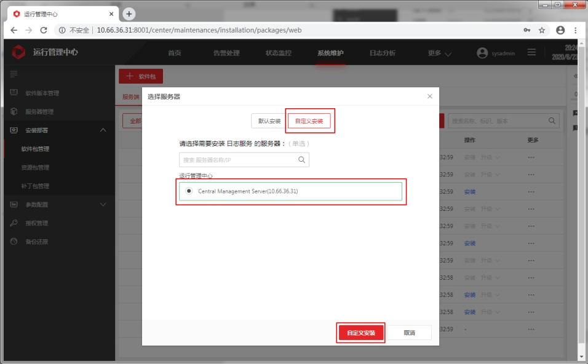
Task: Reload the page with the browser refresh icon
Action: click(44, 30)
